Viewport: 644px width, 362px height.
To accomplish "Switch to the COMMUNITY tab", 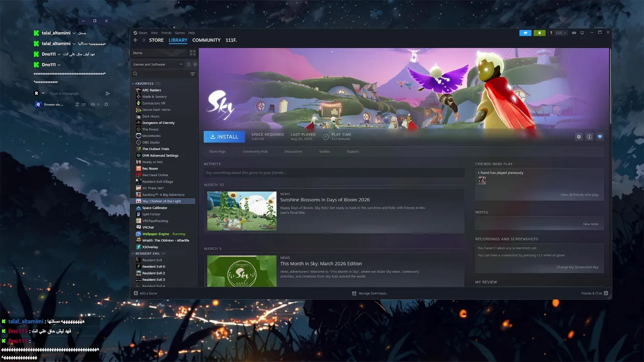I will pyautogui.click(x=206, y=40).
